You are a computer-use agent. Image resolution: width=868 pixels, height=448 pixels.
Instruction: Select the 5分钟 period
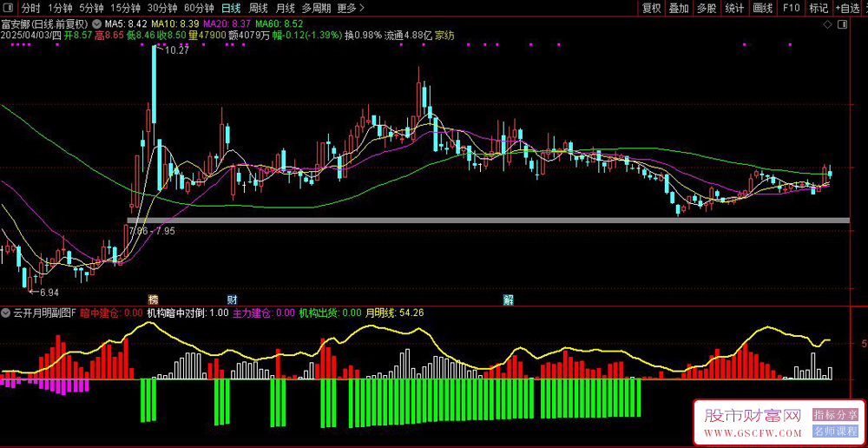(x=91, y=8)
